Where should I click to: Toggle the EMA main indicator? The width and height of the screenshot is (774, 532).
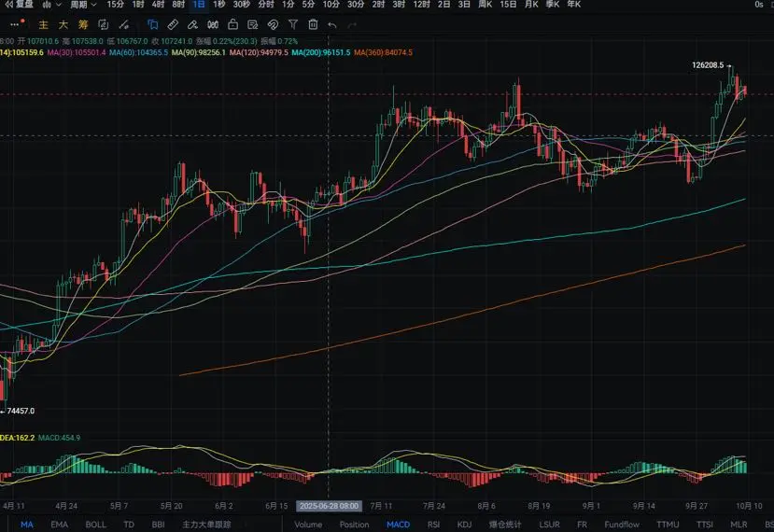click(x=59, y=525)
